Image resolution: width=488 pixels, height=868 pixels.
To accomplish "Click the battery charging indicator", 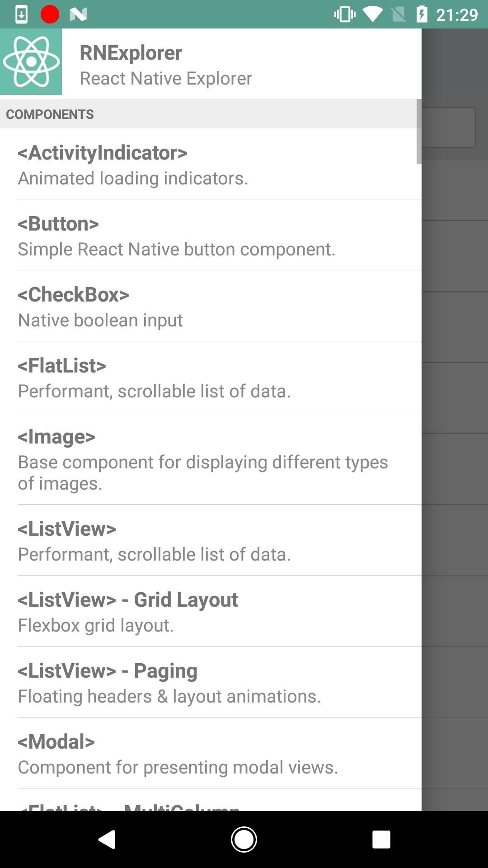I will click(422, 14).
